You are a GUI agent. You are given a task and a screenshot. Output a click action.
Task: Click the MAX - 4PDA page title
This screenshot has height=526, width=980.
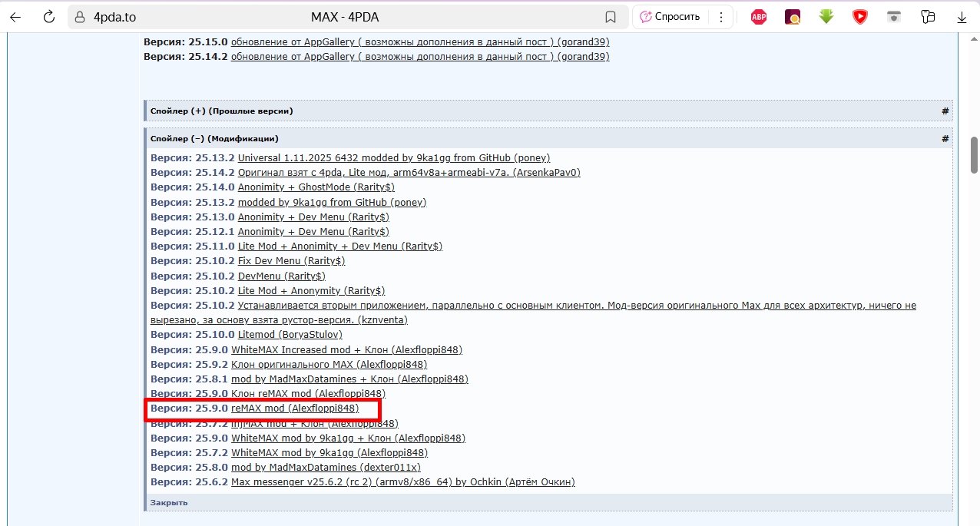point(345,17)
